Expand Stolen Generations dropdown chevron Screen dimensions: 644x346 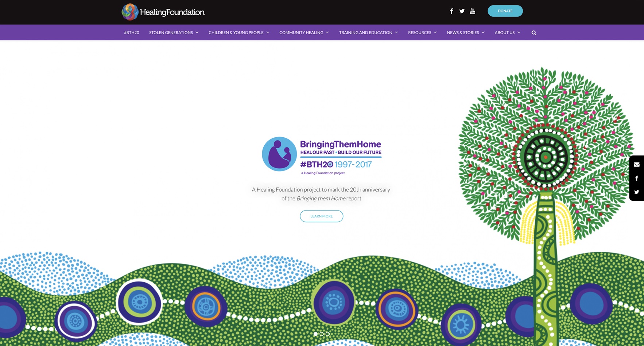[x=197, y=32]
